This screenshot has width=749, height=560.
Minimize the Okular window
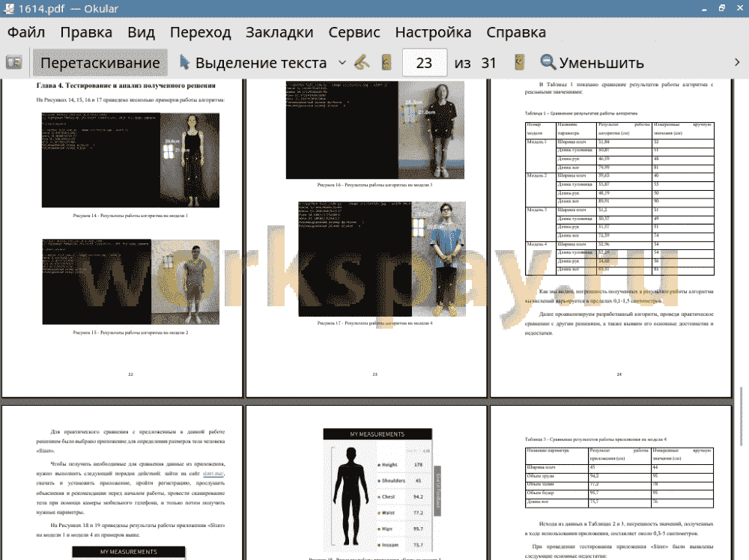704,8
